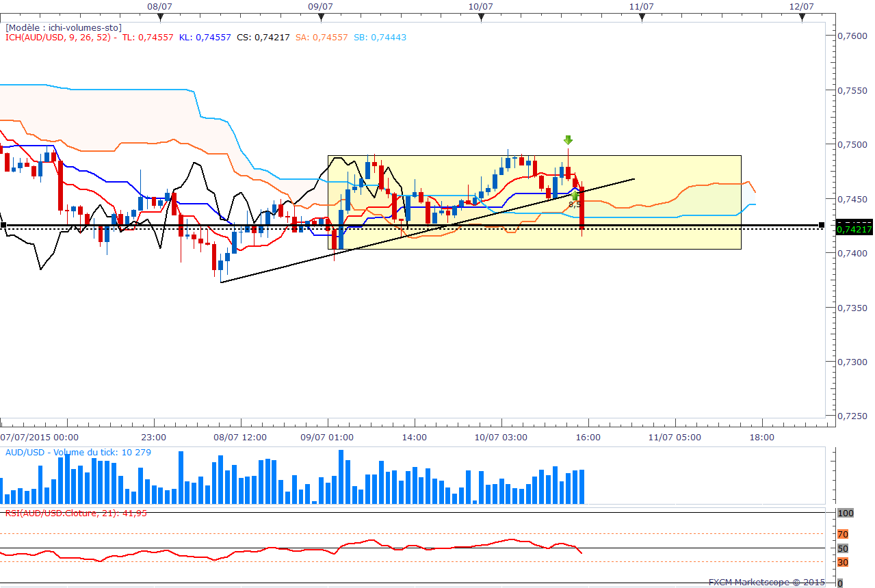Select the ICH(AUD/USD, 9, 26, 52) indicator label
This screenshot has width=875, height=588.
60,37
